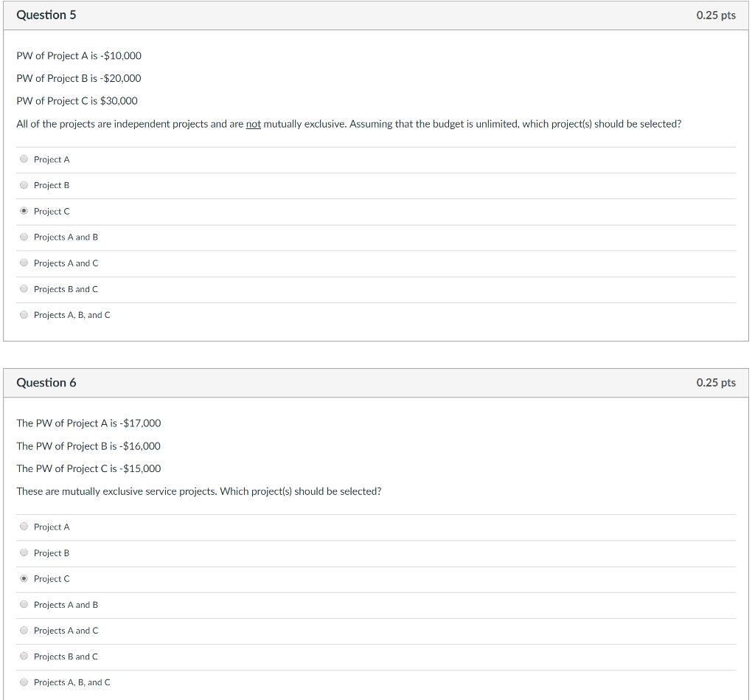The height and width of the screenshot is (700, 755).
Task: Click the Question 6 heading
Action: [46, 383]
